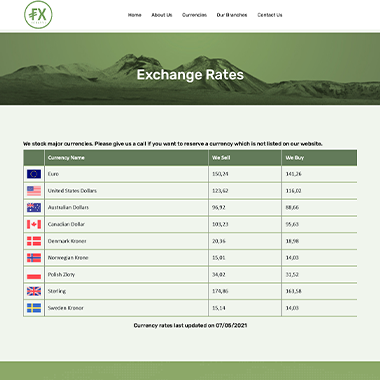Screen dimensions: 380x380
Task: Open the Currencies menu item
Action: [194, 15]
